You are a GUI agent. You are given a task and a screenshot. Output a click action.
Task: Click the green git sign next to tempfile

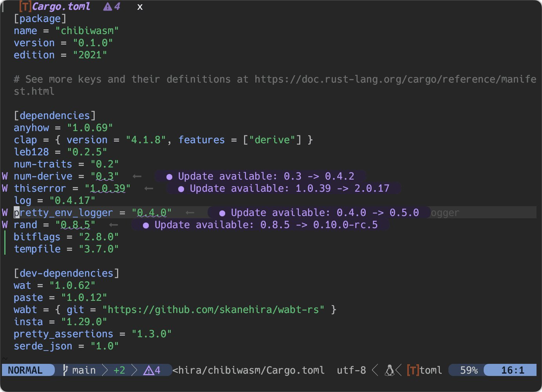pyautogui.click(x=4, y=249)
